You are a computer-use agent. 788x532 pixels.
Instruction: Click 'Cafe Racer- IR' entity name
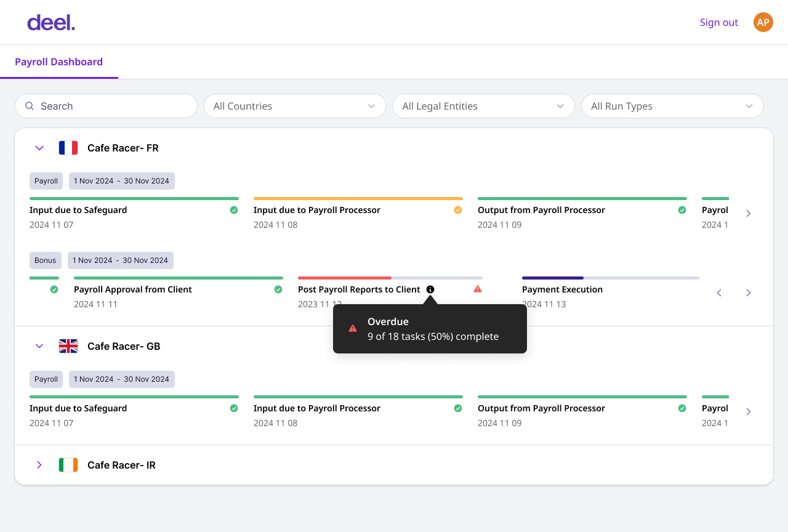coord(121,465)
